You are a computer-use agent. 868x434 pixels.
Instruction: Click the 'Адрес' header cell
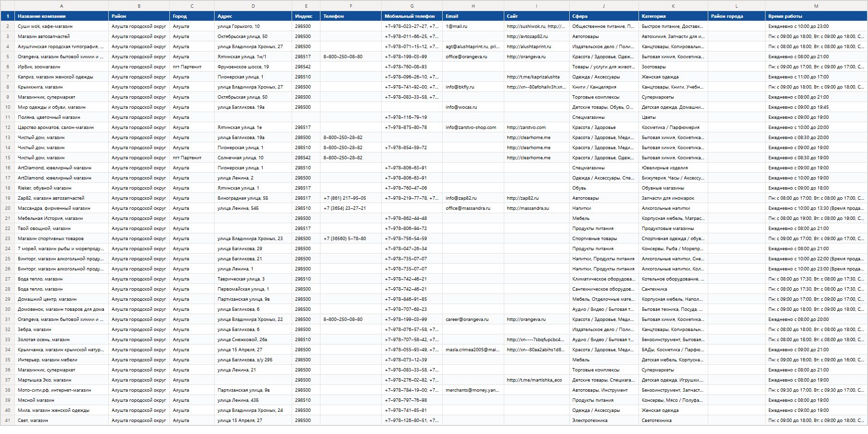[x=253, y=16]
